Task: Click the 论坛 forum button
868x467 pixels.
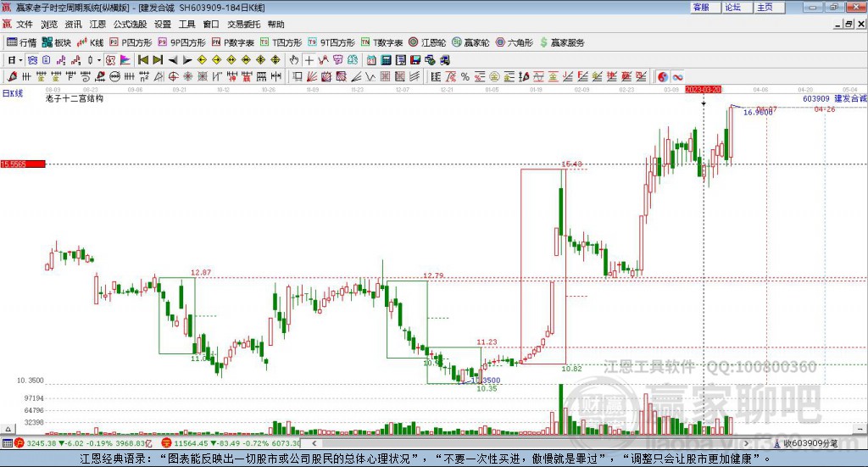Action: 733,7
